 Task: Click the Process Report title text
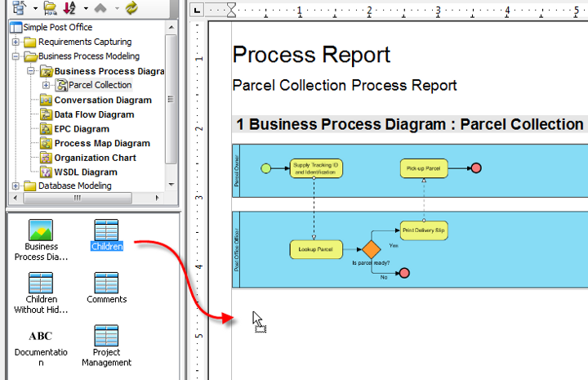[x=311, y=55]
